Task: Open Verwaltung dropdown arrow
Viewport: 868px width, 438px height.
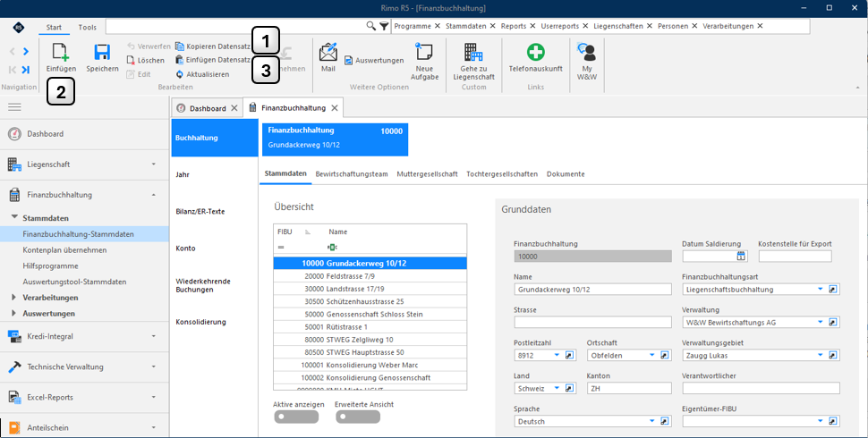Action: point(821,322)
